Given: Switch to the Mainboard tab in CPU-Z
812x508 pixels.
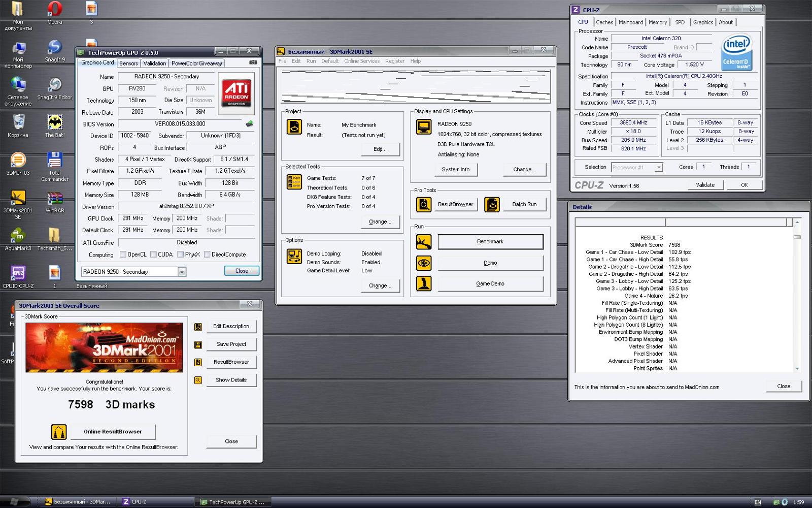Looking at the screenshot, I should 631,22.
